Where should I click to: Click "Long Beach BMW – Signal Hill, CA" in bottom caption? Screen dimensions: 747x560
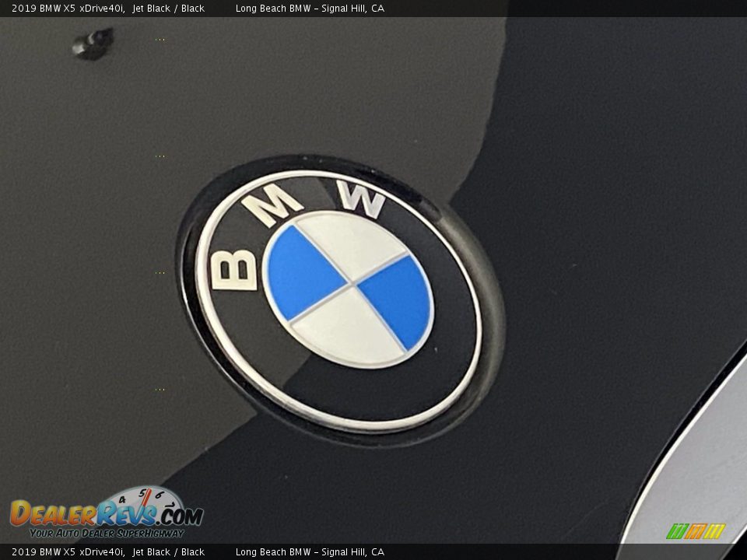(x=310, y=552)
